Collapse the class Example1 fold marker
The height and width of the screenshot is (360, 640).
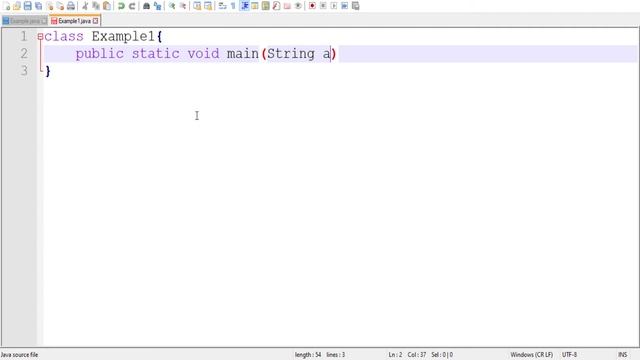[40, 36]
